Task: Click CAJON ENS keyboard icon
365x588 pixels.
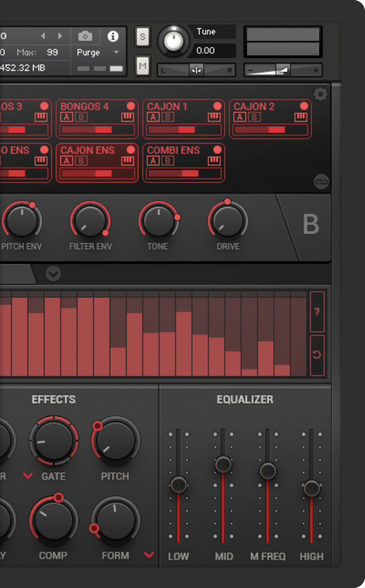Action: point(128,161)
